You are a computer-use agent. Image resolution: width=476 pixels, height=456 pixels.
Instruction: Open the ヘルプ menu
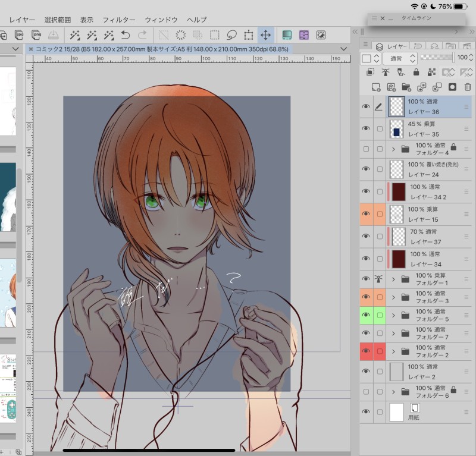tap(197, 20)
